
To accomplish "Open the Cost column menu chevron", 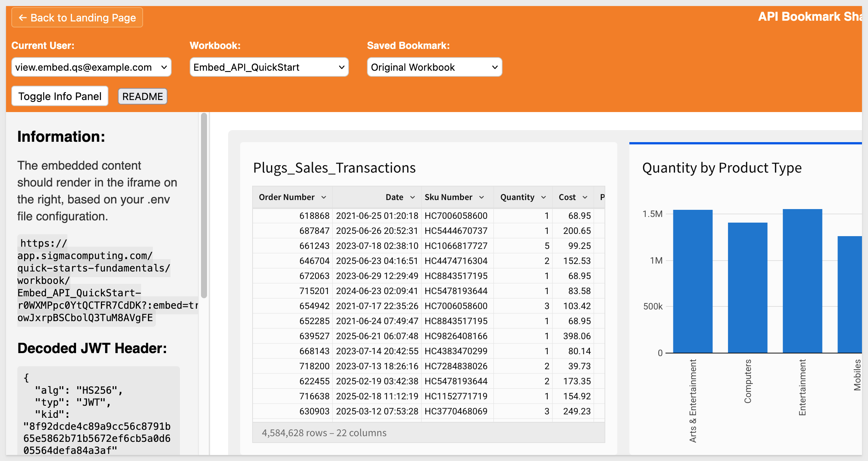I will coord(585,197).
